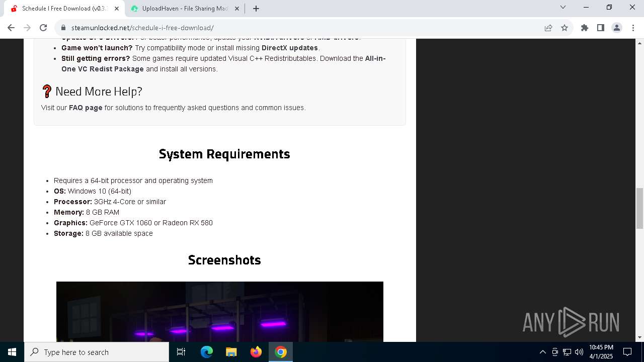The width and height of the screenshot is (644, 362).
Task: Click the "Game won't launch?" text
Action: pos(97,48)
